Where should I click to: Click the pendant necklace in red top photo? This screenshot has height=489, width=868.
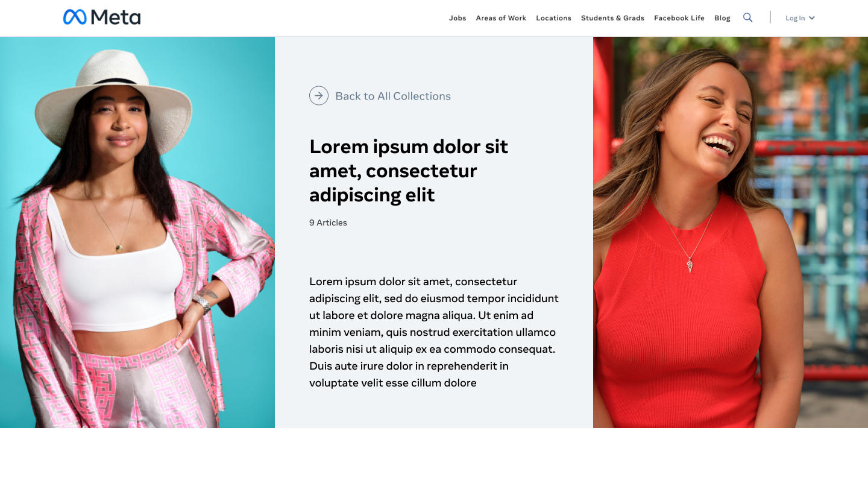(x=690, y=265)
